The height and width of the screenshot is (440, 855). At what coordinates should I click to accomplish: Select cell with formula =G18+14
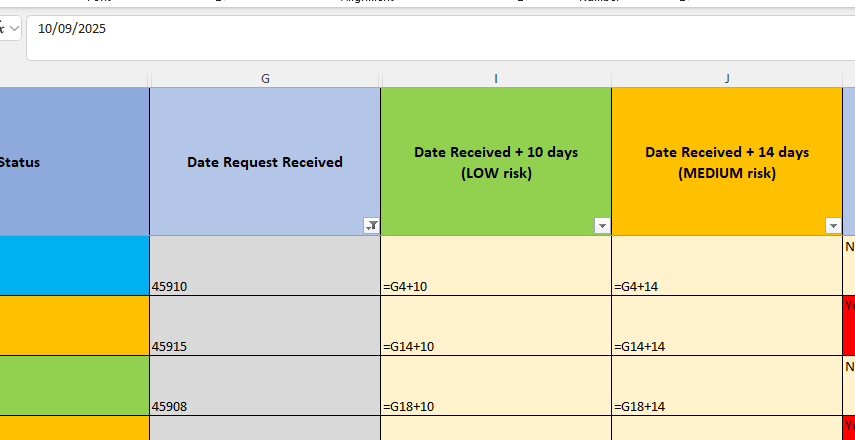(x=727, y=385)
